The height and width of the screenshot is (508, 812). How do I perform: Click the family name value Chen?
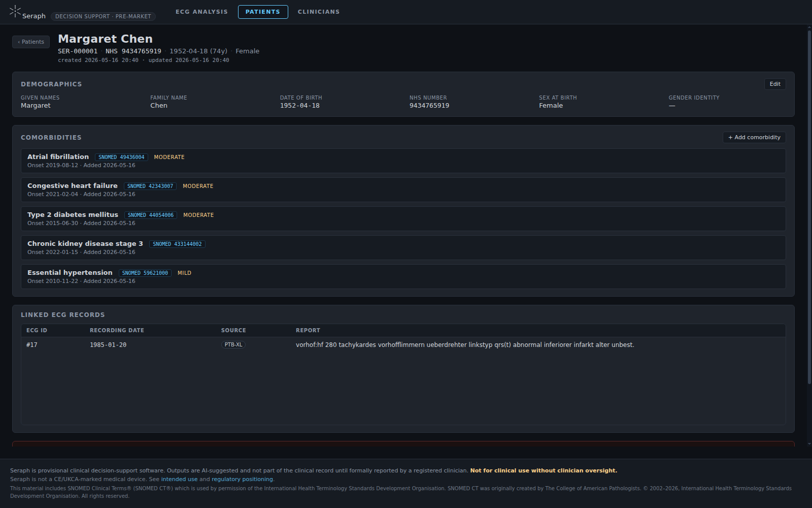click(x=159, y=106)
